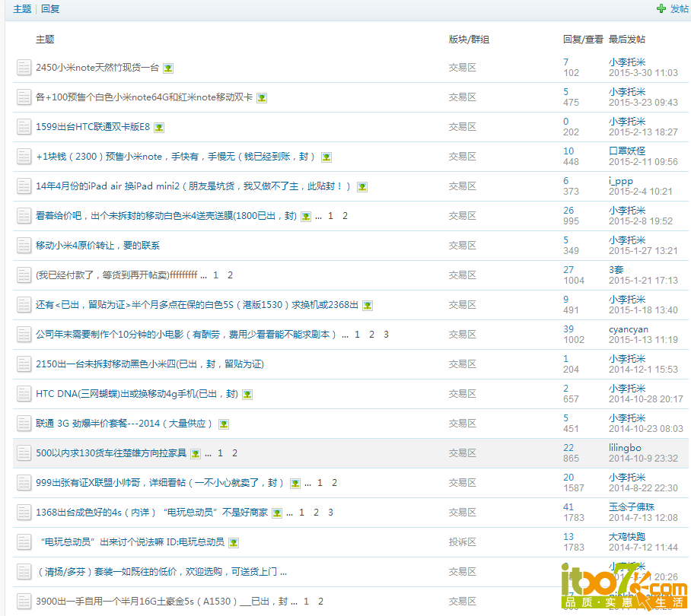Click image icon after 500以内求130货车 thread
691x616 pixels.
(x=196, y=454)
